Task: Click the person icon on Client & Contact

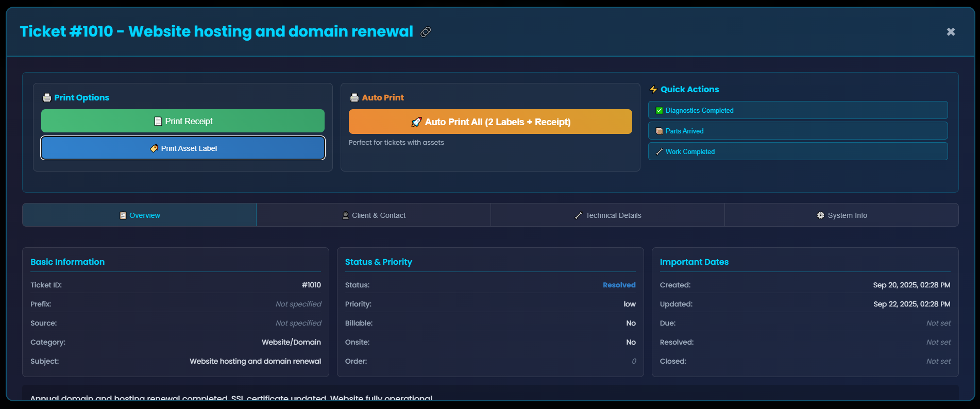Action: 345,215
